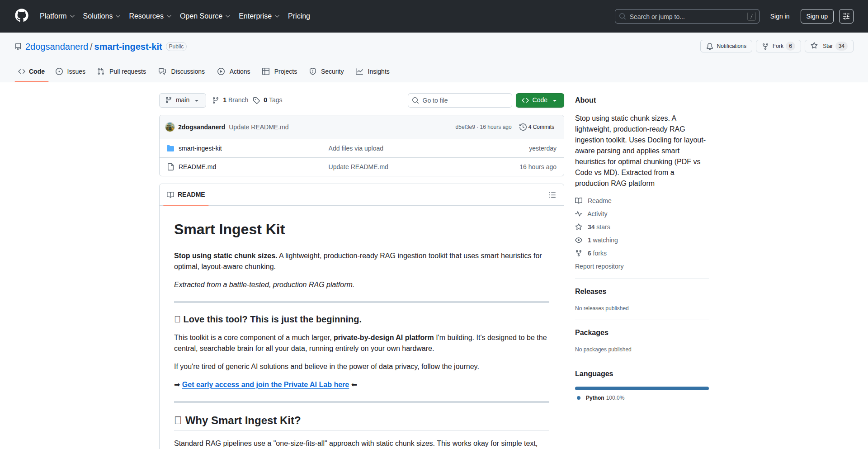Open the Pull requests tab
This screenshot has height=449, width=868.
[122, 71]
